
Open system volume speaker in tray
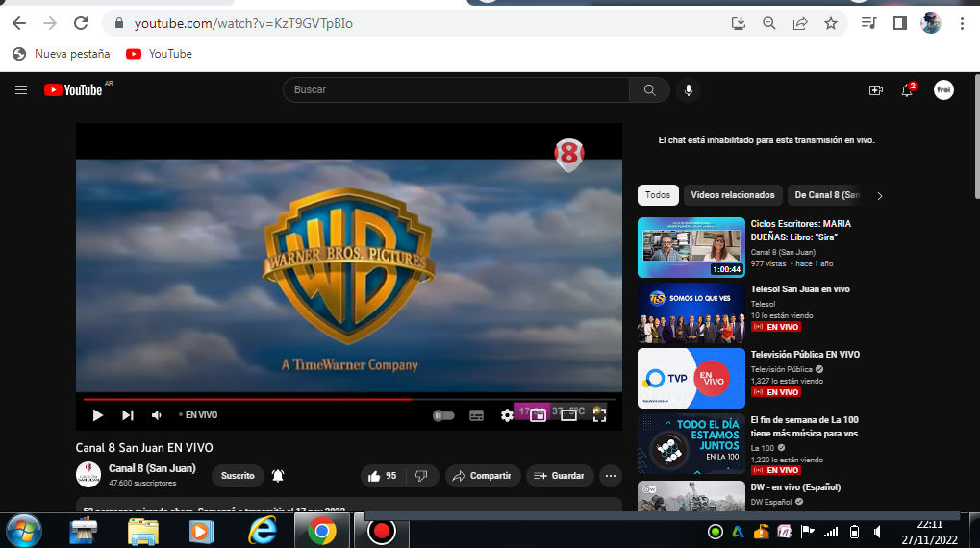(877, 532)
